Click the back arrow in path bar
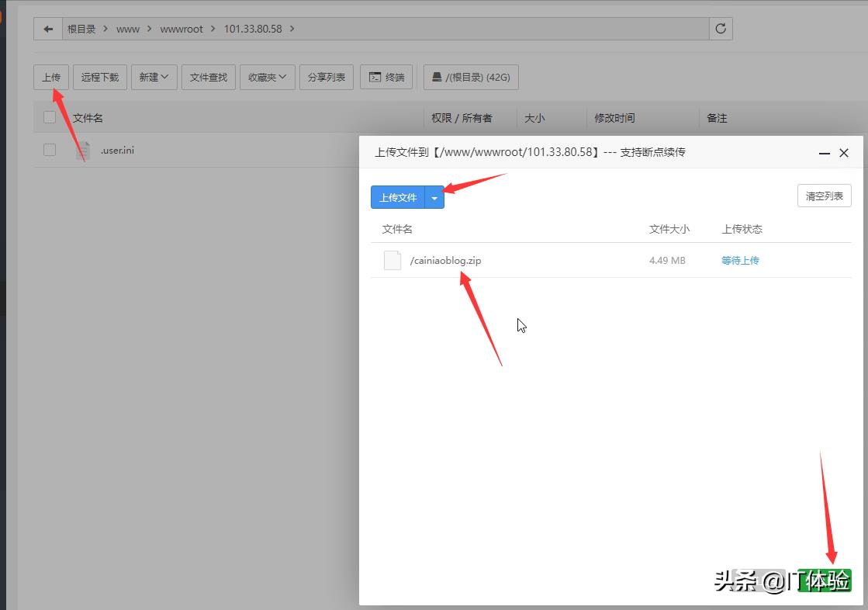This screenshot has width=868, height=610. (x=48, y=29)
